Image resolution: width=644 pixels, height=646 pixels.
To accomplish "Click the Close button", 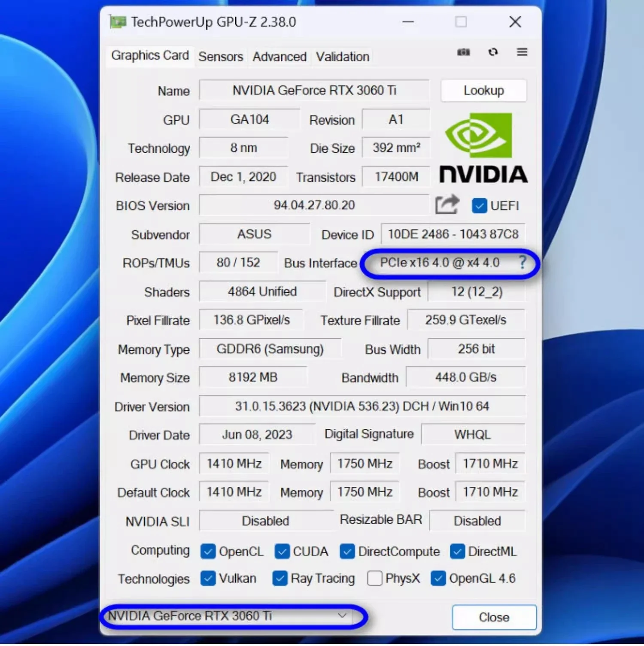I will (x=494, y=617).
